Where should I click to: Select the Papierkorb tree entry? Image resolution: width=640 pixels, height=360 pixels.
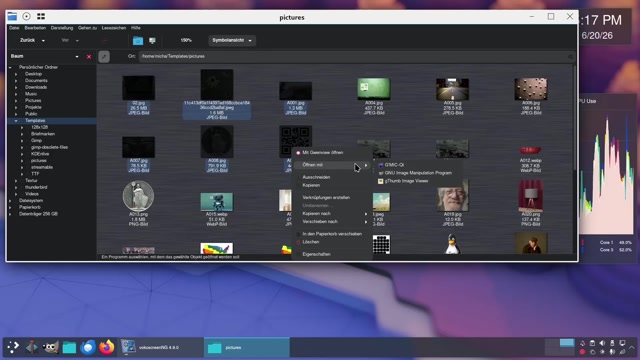coord(30,207)
